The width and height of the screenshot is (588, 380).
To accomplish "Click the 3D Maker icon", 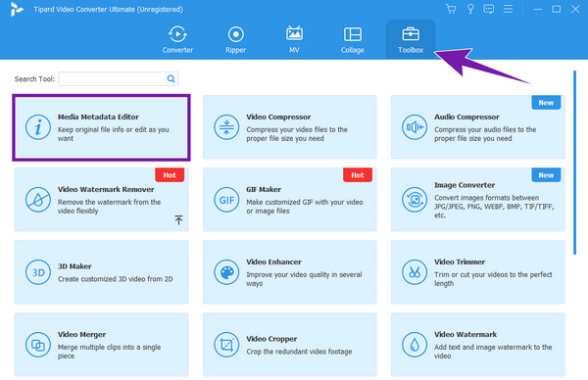I will click(x=38, y=272).
